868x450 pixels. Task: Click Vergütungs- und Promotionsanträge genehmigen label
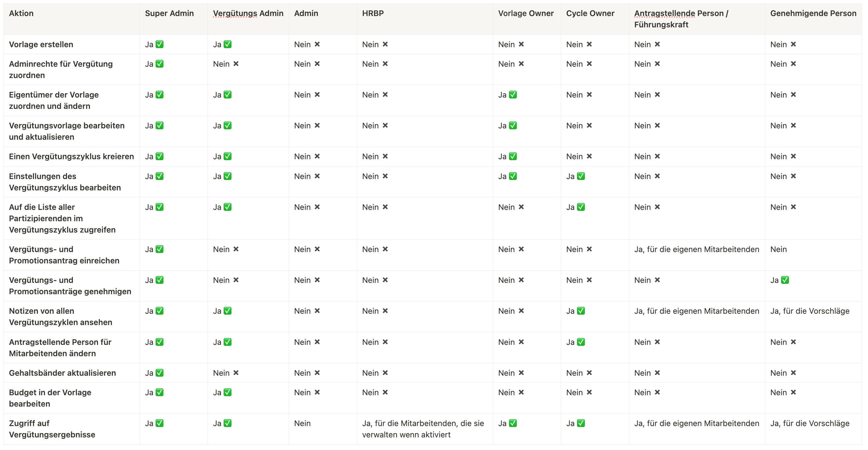(70, 286)
